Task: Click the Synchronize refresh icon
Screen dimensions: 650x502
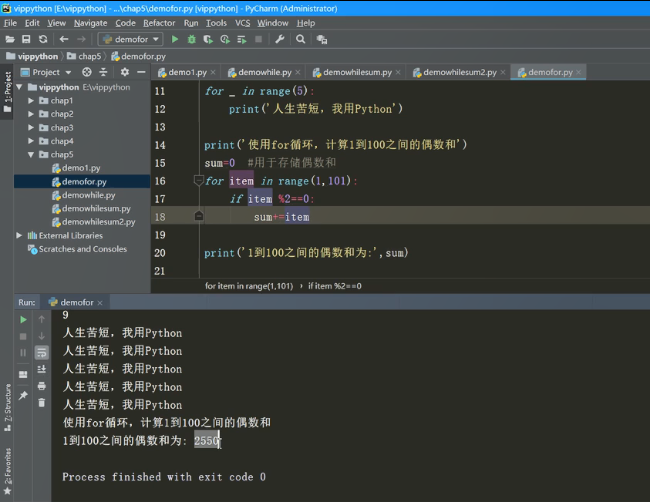Action: [43, 39]
